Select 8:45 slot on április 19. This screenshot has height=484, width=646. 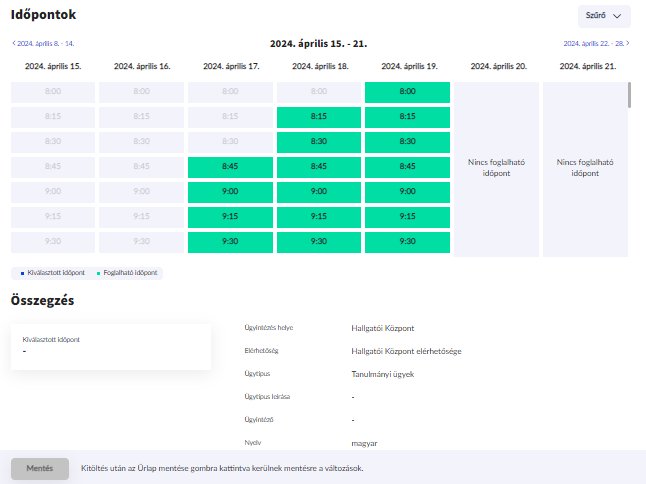407,167
